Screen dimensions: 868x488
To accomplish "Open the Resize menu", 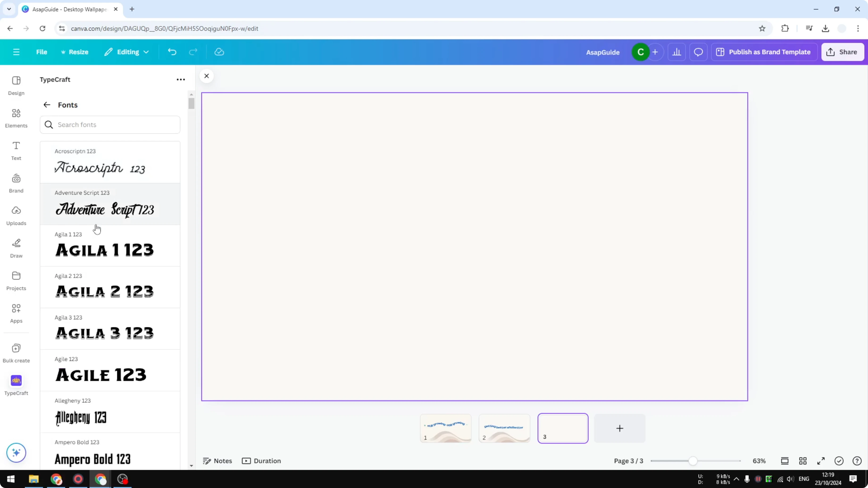I will (75, 52).
